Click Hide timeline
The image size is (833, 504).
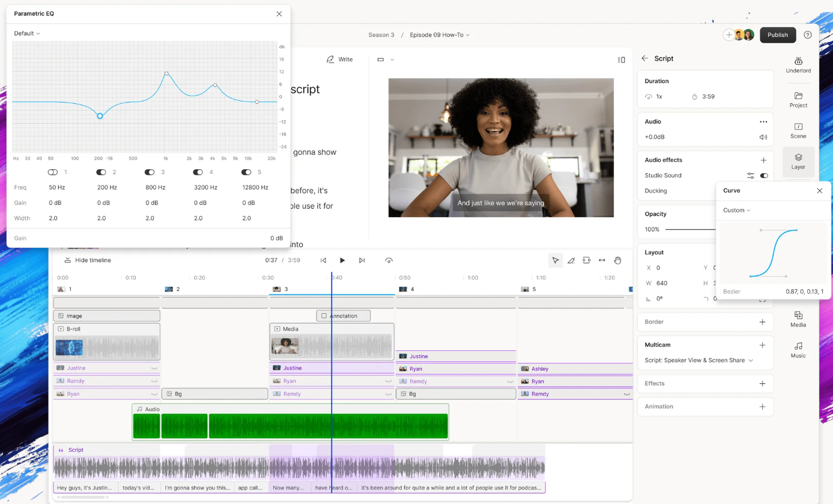click(88, 260)
